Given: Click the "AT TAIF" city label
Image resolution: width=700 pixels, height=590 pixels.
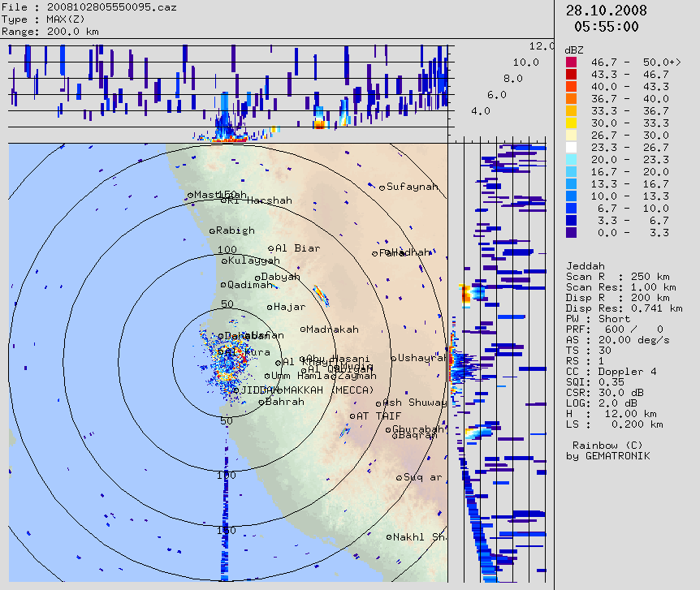Looking at the screenshot, I should [378, 416].
